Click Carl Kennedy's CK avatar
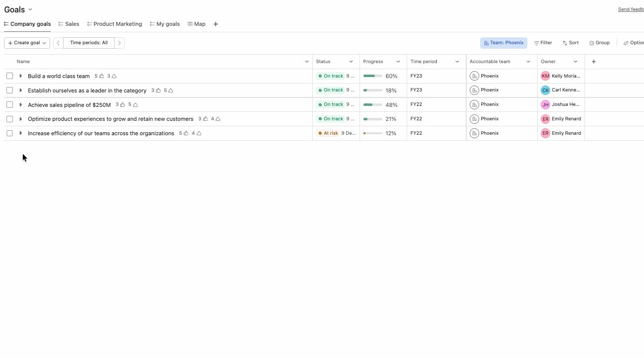This screenshot has width=644, height=358. click(545, 90)
